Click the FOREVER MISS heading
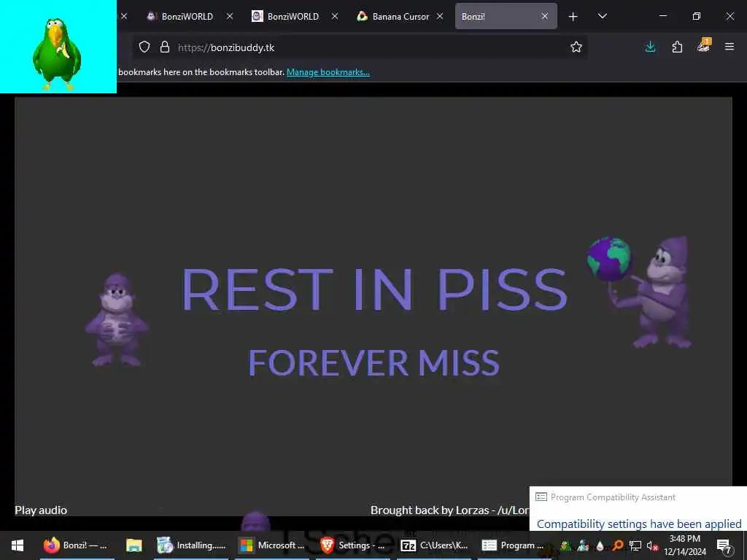This screenshot has height=560, width=747. [x=374, y=363]
